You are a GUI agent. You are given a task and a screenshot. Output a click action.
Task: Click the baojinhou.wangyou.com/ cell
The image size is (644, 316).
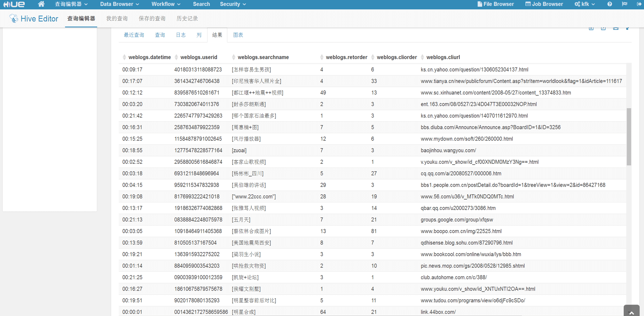click(448, 150)
